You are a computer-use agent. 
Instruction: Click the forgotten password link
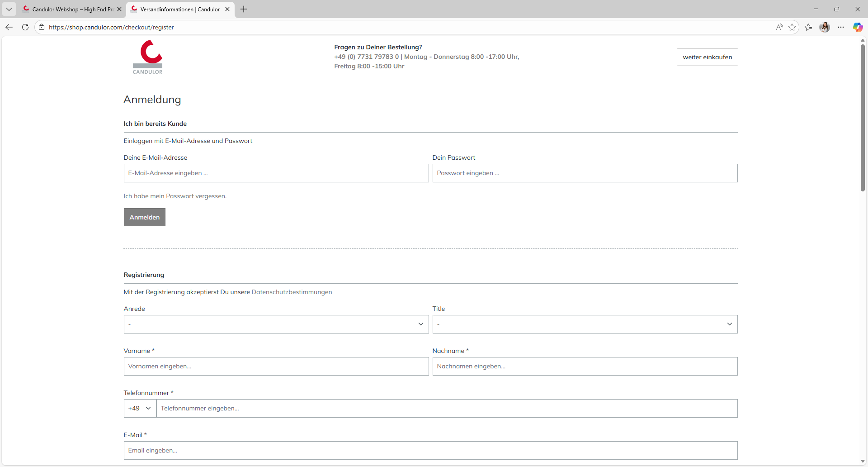coord(175,196)
